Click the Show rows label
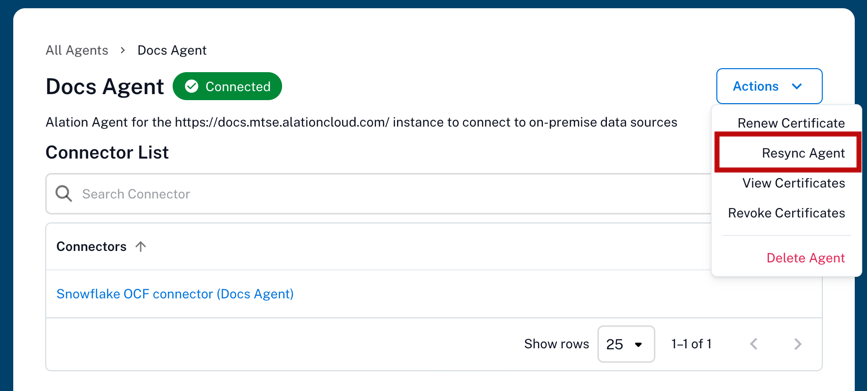The width and height of the screenshot is (867, 391). pos(556,344)
